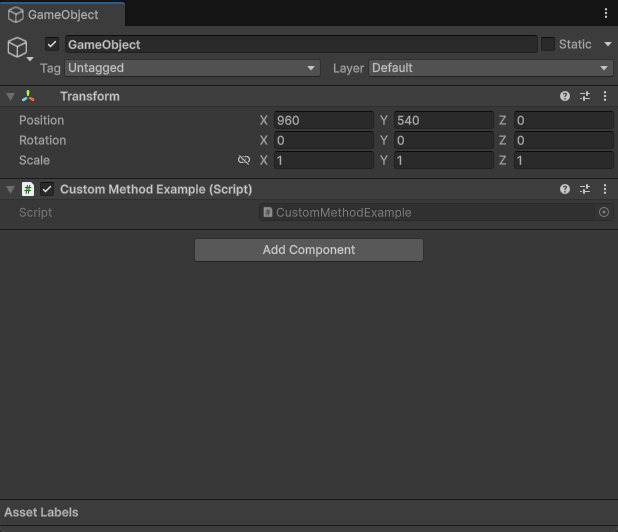This screenshot has height=532, width=618.
Task: Enable the Static checkbox
Action: point(548,44)
